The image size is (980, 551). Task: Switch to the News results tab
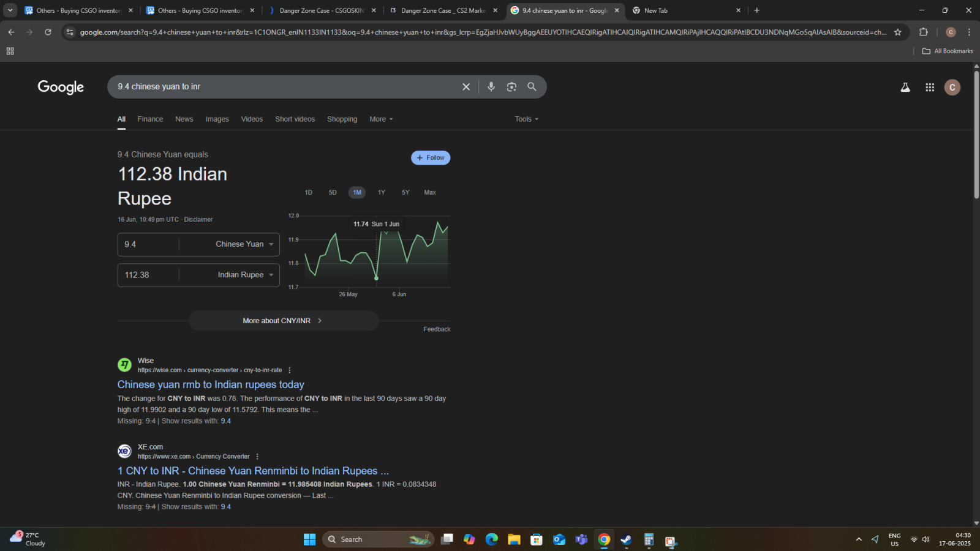pyautogui.click(x=184, y=119)
